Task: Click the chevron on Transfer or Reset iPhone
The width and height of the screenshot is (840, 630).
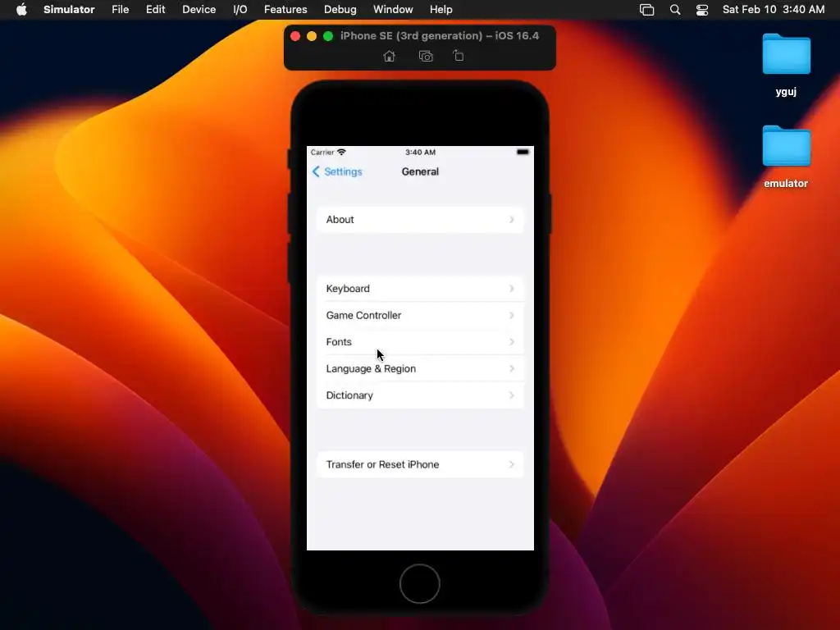Action: point(512,464)
